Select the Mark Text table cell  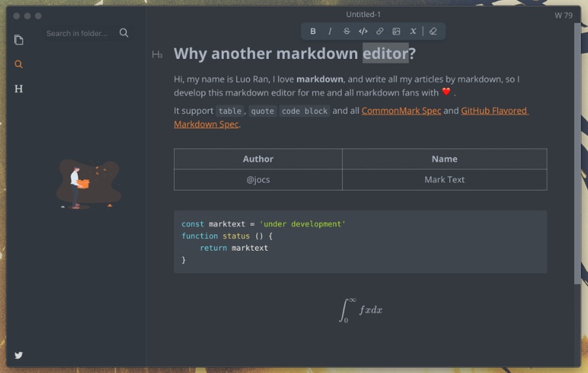click(x=445, y=180)
